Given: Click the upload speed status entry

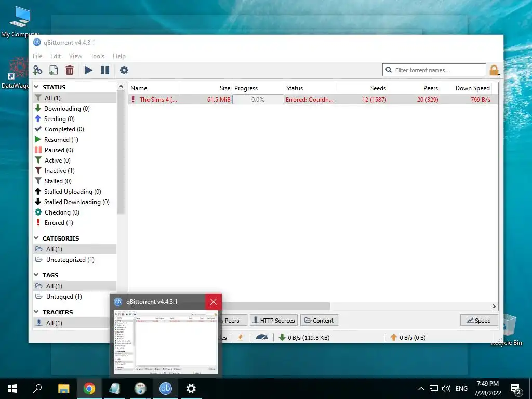Looking at the screenshot, I should (408, 338).
